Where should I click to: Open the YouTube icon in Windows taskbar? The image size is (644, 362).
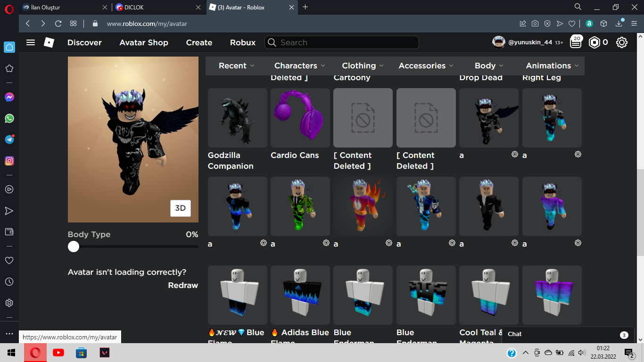tap(58, 353)
